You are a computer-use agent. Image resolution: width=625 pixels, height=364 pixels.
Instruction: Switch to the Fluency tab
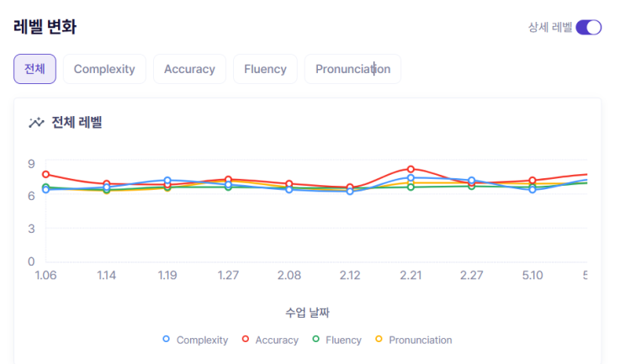tap(265, 69)
